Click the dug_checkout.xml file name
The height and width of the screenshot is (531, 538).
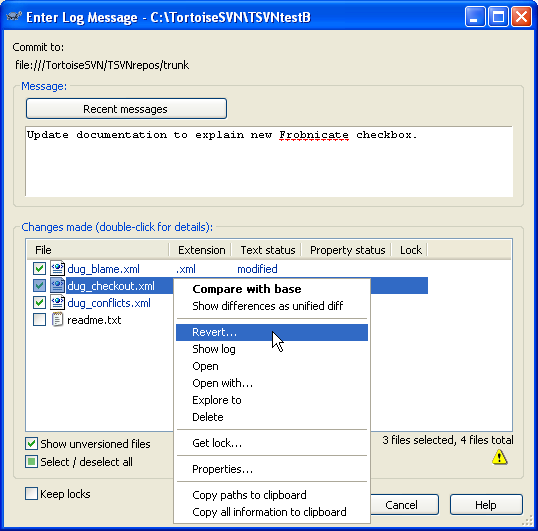[111, 286]
